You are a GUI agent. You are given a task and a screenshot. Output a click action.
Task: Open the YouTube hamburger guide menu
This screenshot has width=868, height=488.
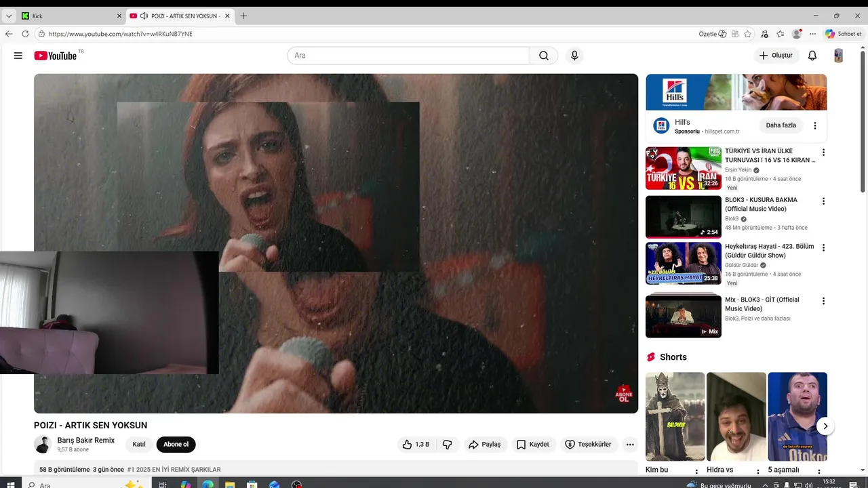click(x=18, y=56)
